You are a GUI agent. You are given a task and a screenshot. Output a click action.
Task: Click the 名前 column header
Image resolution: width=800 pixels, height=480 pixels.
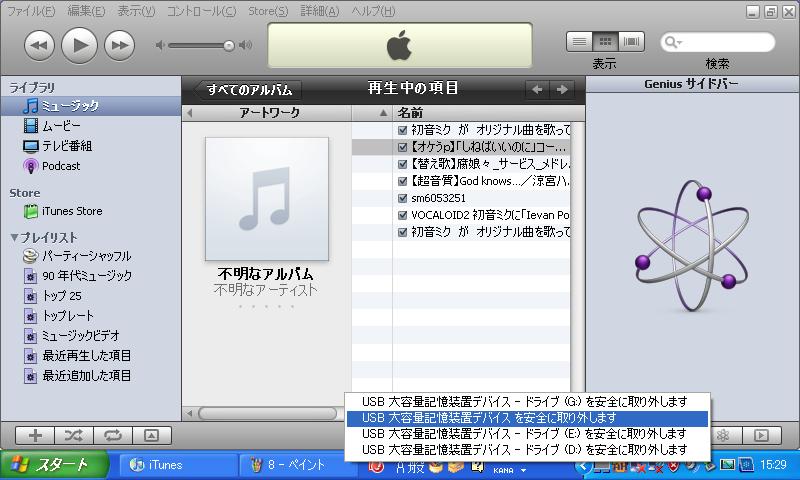click(x=488, y=113)
